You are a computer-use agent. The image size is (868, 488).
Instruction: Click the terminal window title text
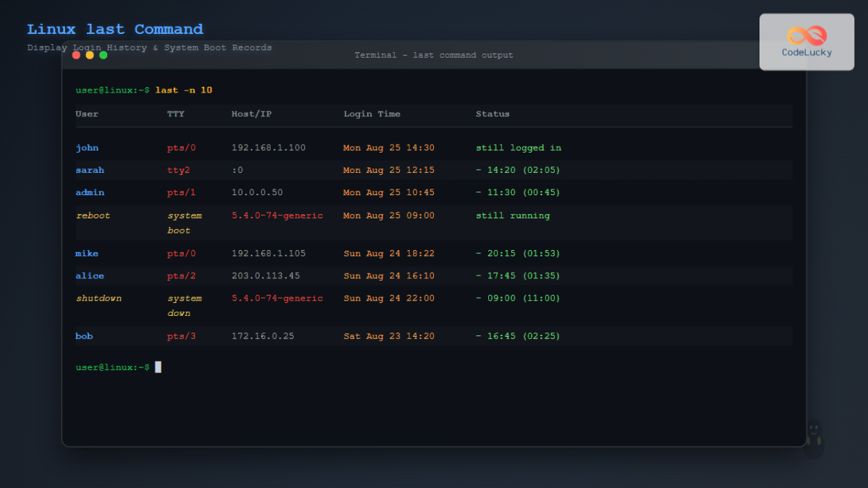click(433, 55)
